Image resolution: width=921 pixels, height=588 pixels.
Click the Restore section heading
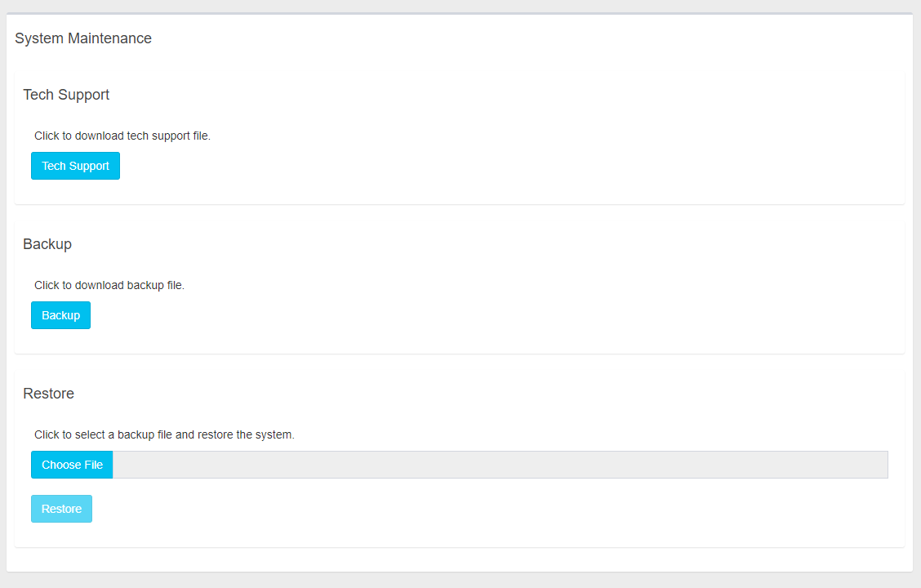pos(48,394)
